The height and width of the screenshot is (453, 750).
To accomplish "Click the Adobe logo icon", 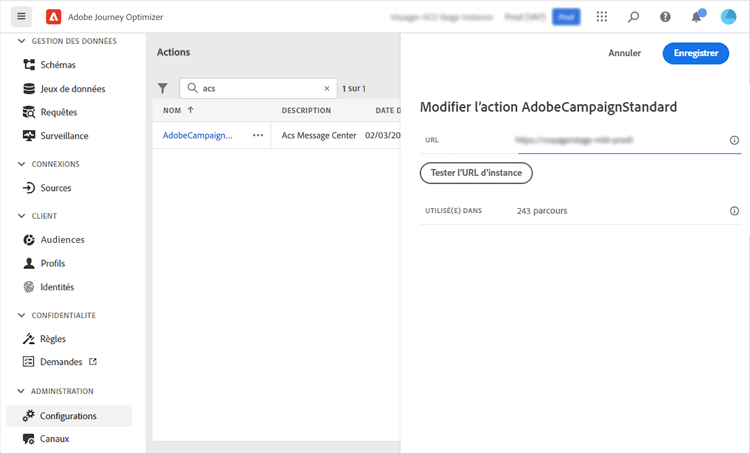I will pyautogui.click(x=54, y=17).
